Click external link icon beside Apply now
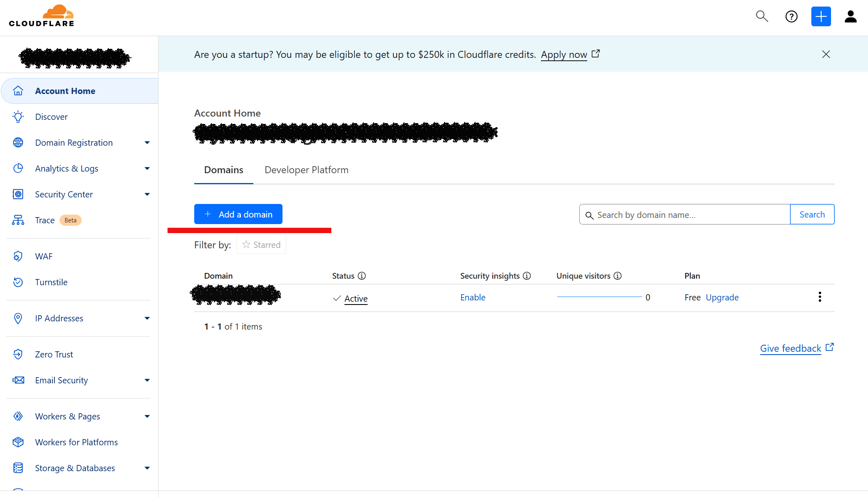Image resolution: width=868 pixels, height=497 pixels. tap(596, 54)
